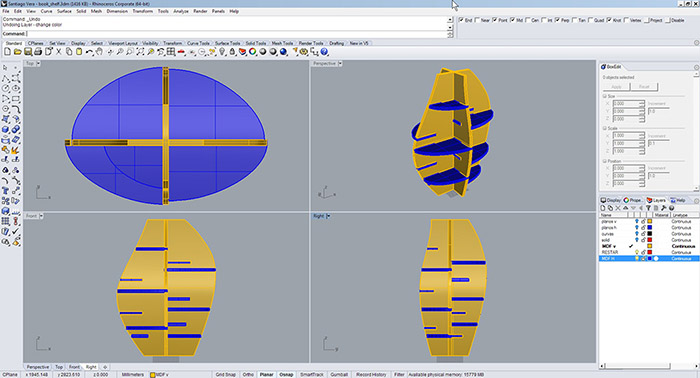Print the document with the printer icon
This screenshot has height=378, width=700.
(x=38, y=52)
